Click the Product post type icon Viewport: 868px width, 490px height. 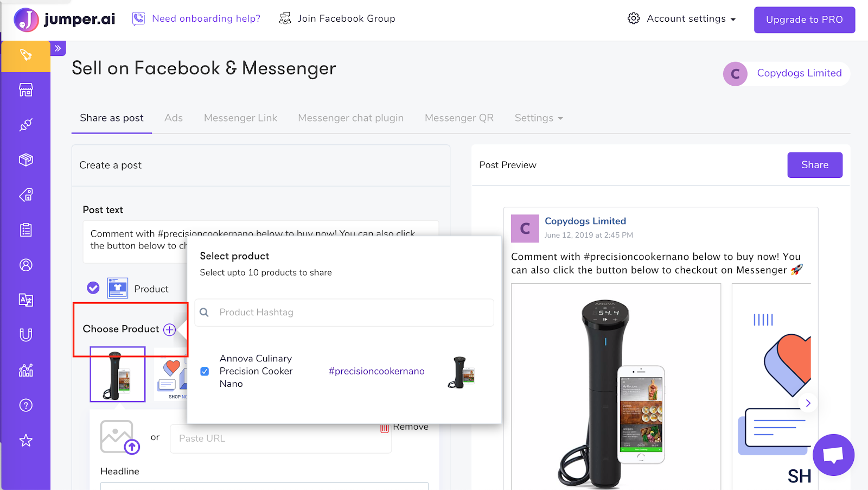(x=118, y=288)
